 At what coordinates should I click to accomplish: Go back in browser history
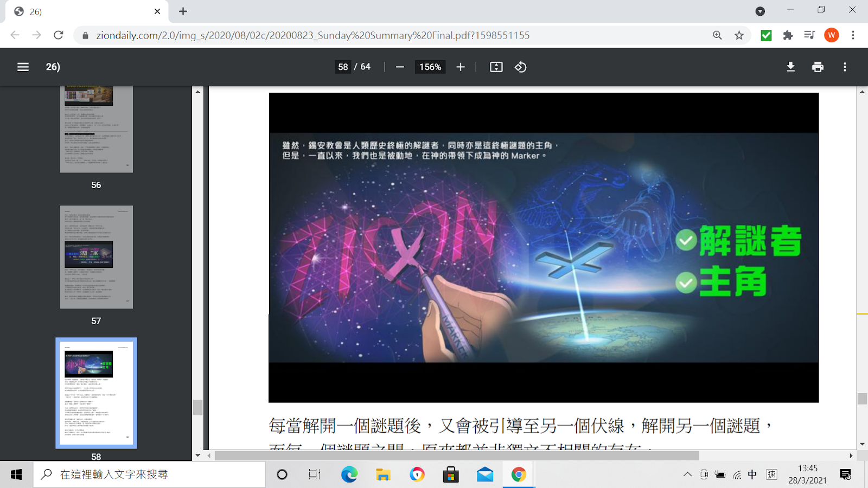(x=15, y=35)
